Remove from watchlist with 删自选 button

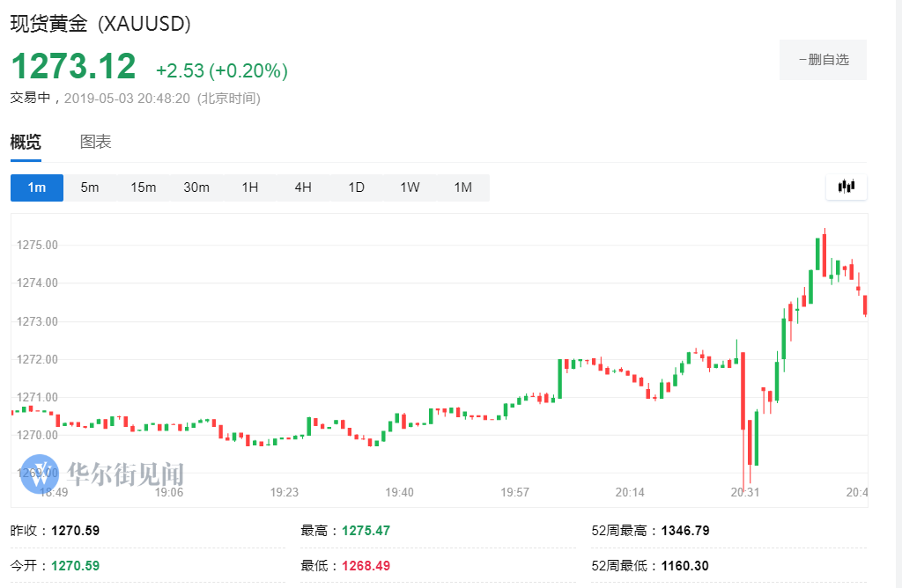click(824, 60)
